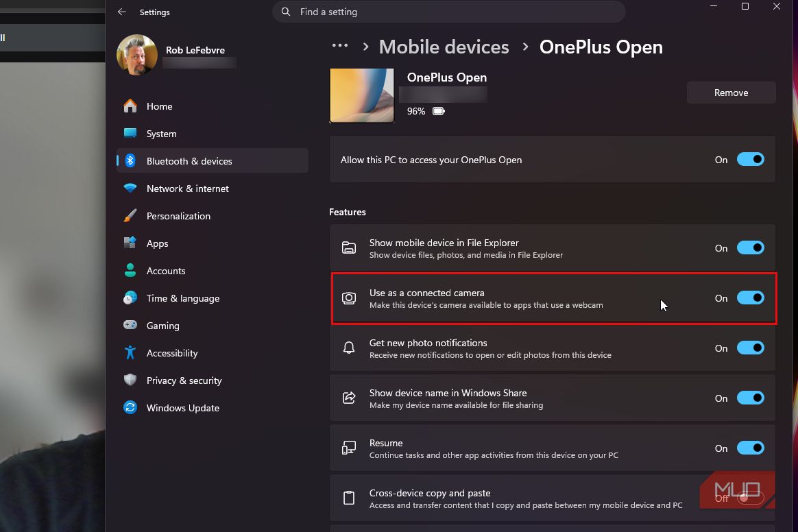Open Personalization settings
Viewport: 798px width, 532px height.
[x=213, y=216]
